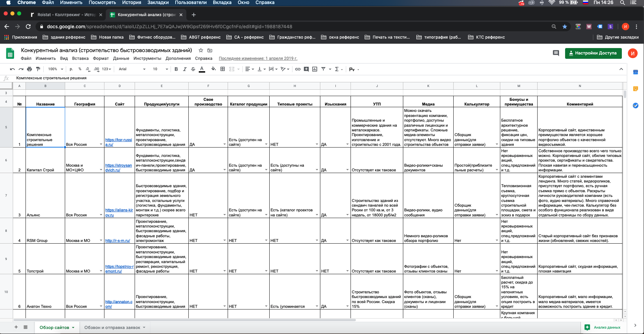
Task: Create a filter with funnel icon
Action: coord(323,69)
